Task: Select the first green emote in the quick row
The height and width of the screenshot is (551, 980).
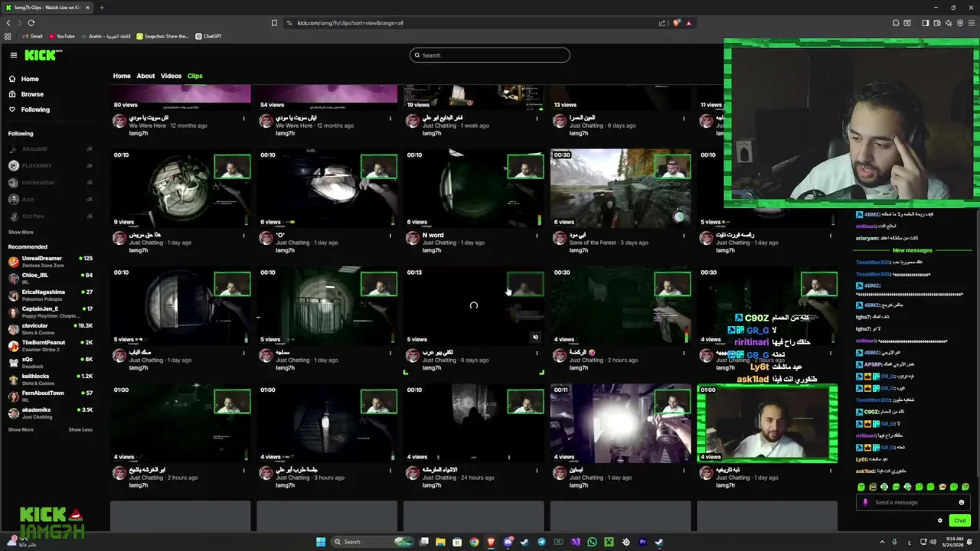Action: click(x=861, y=487)
